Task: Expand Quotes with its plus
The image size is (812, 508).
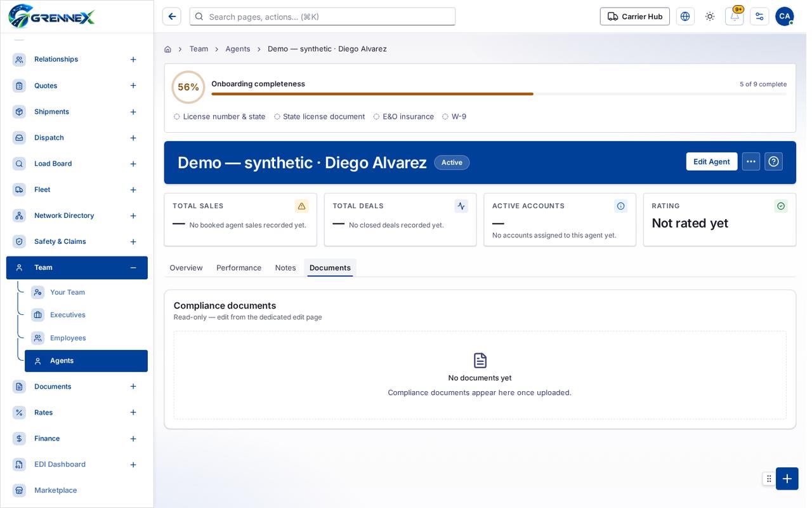Action: pyautogui.click(x=133, y=85)
